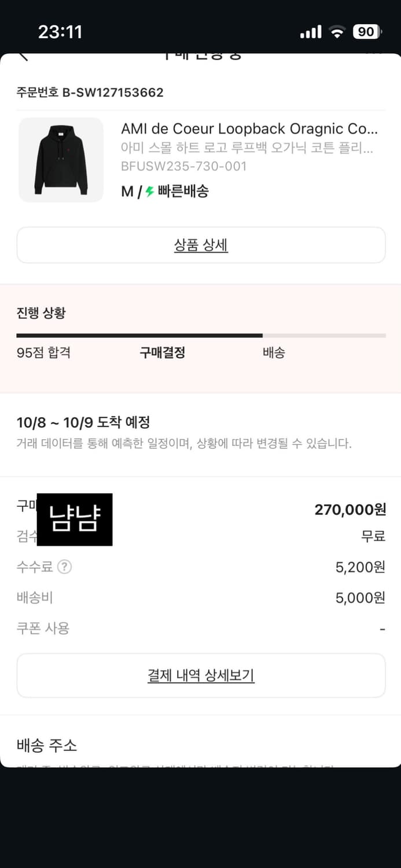Image resolution: width=401 pixels, height=868 pixels.
Task: Select the 배송 progress stage
Action: (273, 352)
